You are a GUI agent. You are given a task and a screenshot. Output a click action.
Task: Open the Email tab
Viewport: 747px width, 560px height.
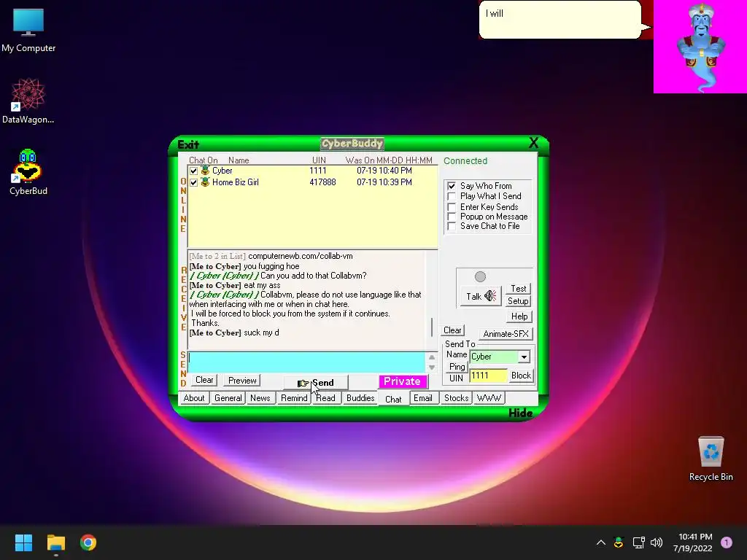423,398
